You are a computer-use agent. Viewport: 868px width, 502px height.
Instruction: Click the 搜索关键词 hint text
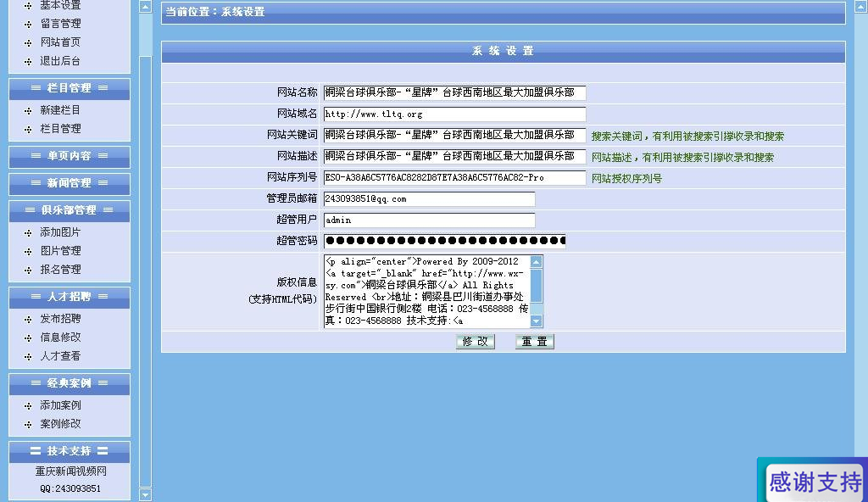click(x=687, y=137)
